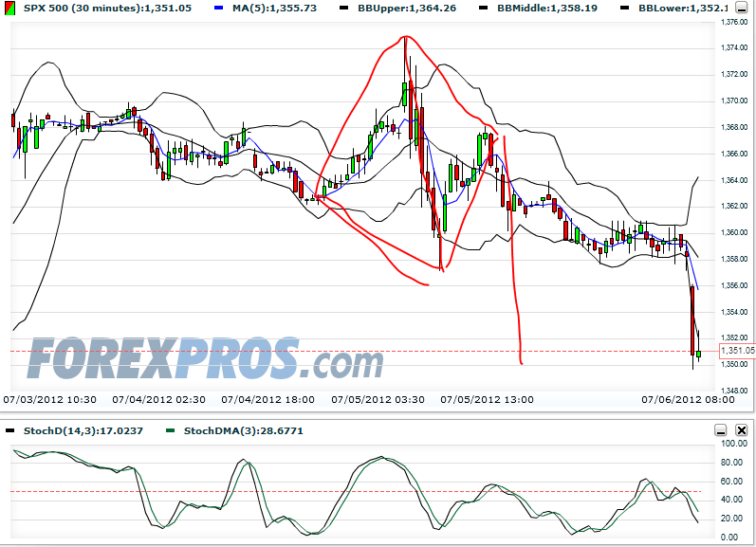
Task: Click the blue MA(5) legend color marker
Action: [219, 9]
